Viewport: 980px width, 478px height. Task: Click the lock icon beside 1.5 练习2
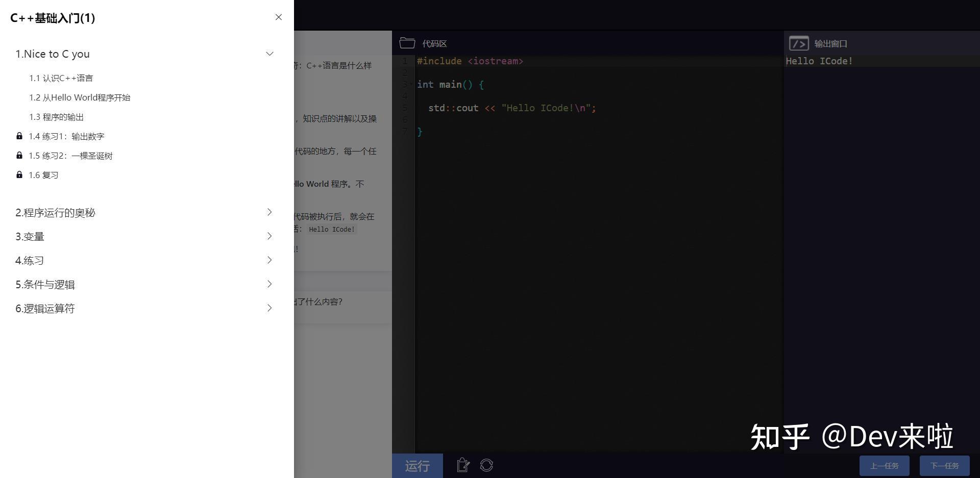pyautogui.click(x=19, y=155)
